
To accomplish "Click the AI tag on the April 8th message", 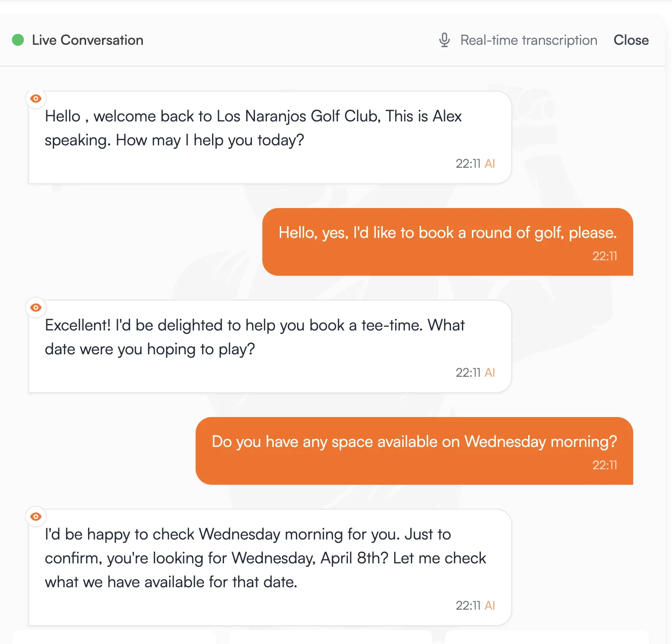I will click(490, 606).
